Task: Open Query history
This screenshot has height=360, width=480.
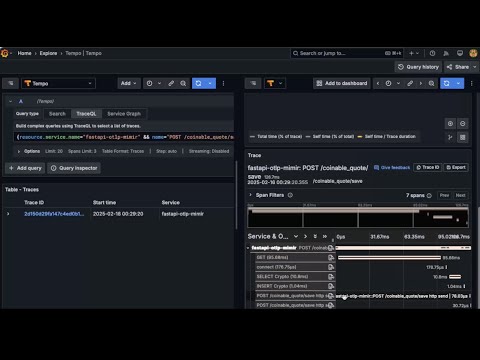Action: (418, 67)
